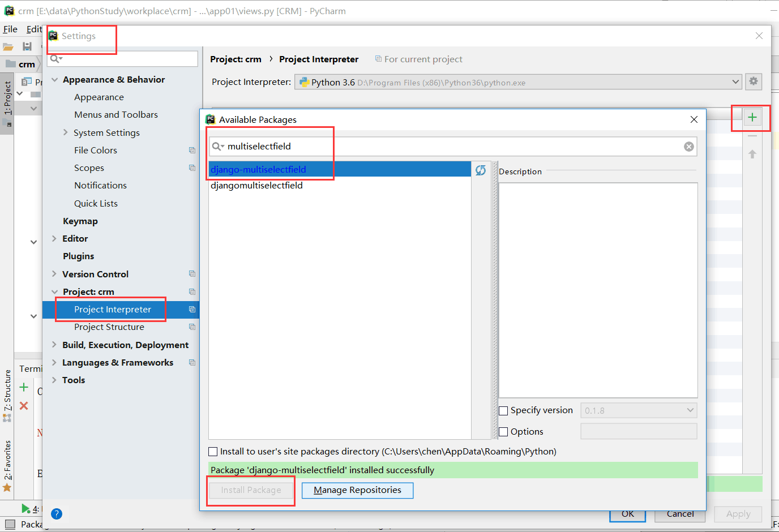Viewport: 779px width, 532px height.
Task: Expand Build, Execution, Deployment node
Action: 54,345
